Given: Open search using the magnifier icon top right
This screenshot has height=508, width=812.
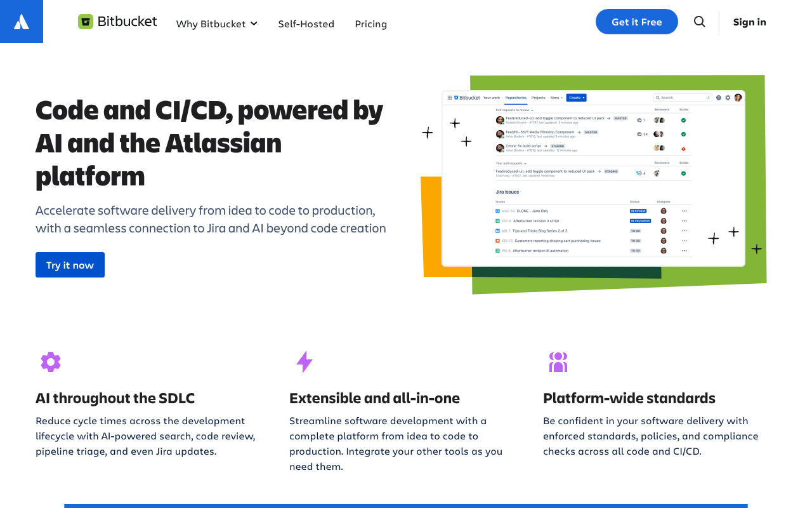Looking at the screenshot, I should click(x=699, y=21).
